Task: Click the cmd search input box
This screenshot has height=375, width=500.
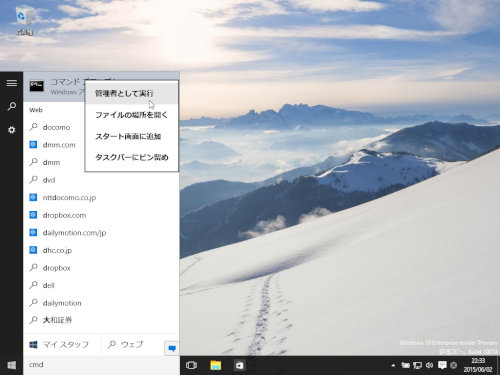Action: coord(102,365)
